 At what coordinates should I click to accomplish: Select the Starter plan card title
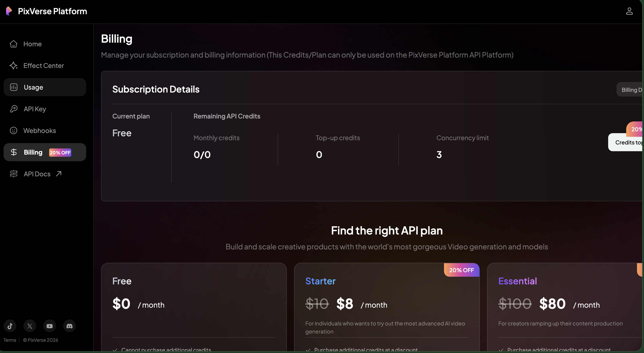tap(320, 281)
